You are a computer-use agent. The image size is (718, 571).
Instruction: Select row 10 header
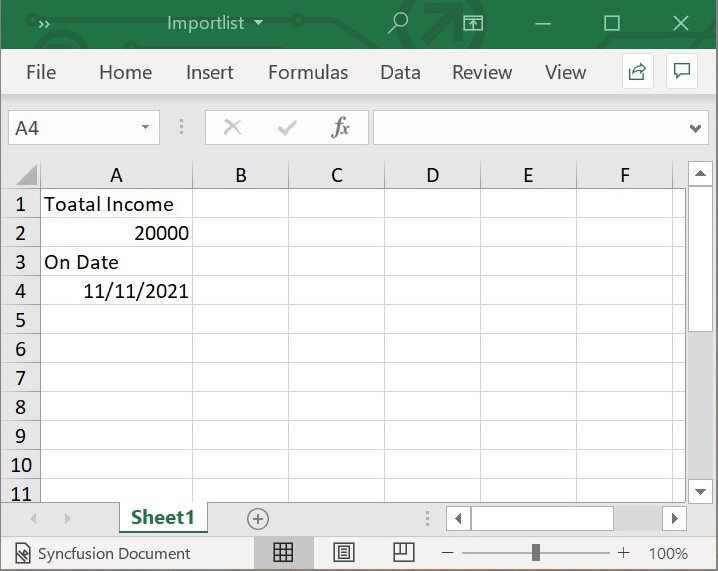[20, 465]
